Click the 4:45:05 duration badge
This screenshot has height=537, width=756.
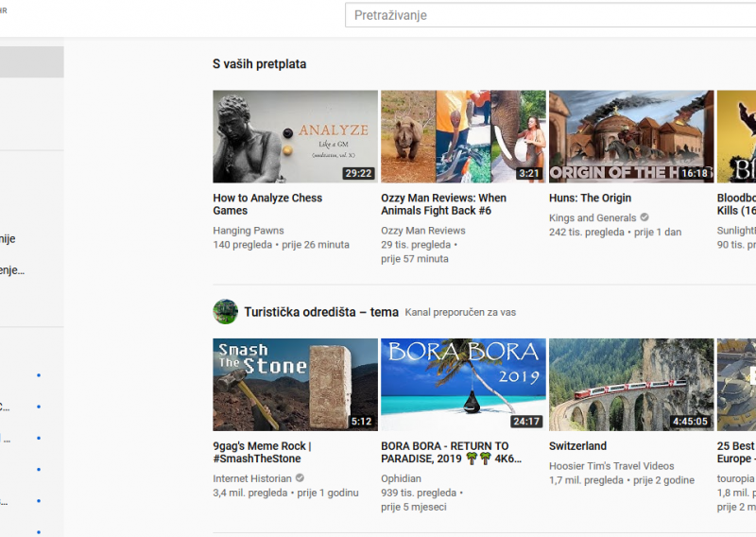pyautogui.click(x=690, y=422)
